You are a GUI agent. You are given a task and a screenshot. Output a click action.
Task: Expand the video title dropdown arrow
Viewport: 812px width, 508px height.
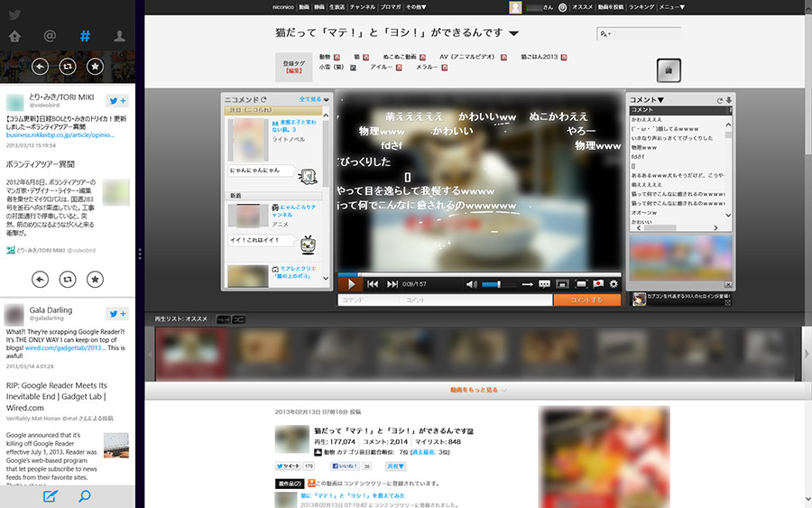point(513,34)
